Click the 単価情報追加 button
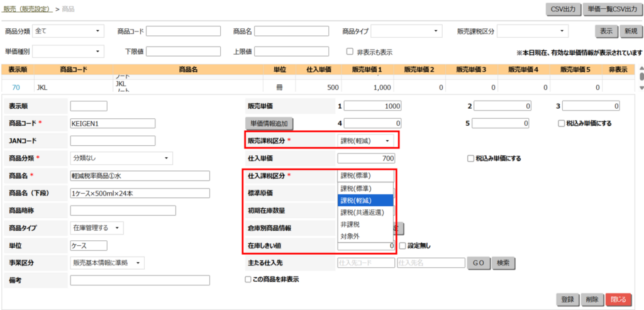The image size is (644, 310). (269, 123)
